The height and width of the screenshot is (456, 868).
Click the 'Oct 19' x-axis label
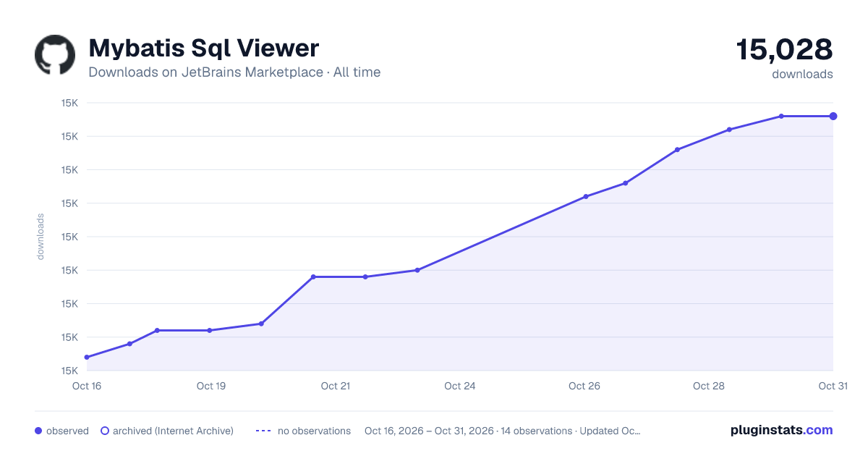pyautogui.click(x=211, y=386)
